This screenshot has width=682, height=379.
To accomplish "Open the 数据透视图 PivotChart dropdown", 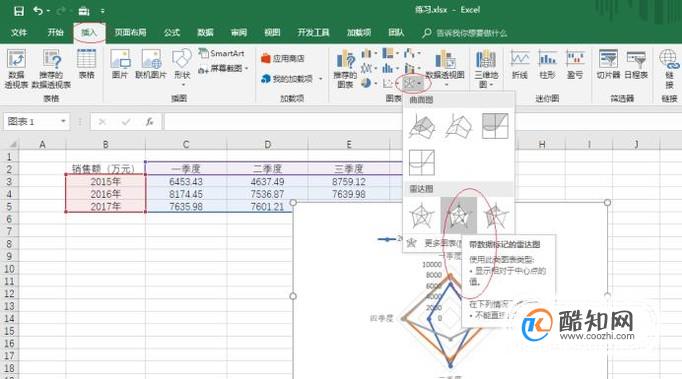I will (445, 69).
